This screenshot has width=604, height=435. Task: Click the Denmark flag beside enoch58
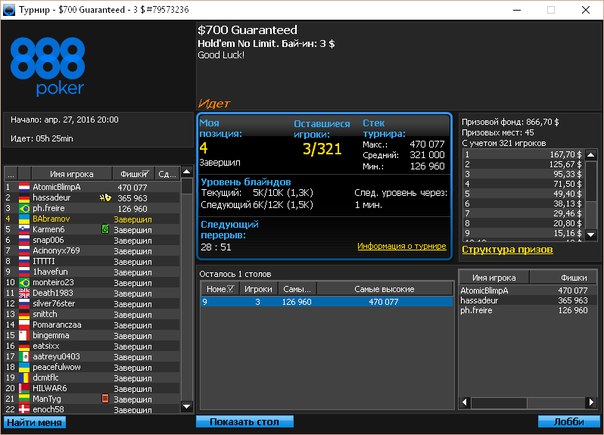tap(24, 409)
